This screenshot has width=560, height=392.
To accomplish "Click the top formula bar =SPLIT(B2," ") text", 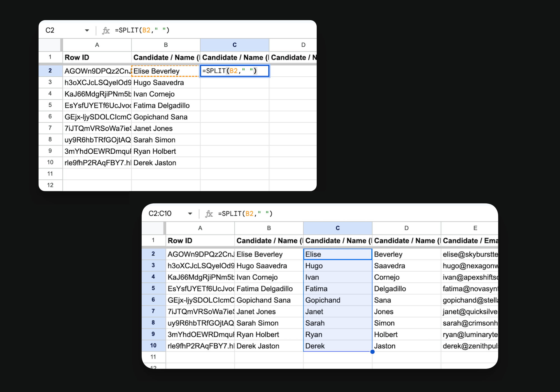I will [142, 30].
